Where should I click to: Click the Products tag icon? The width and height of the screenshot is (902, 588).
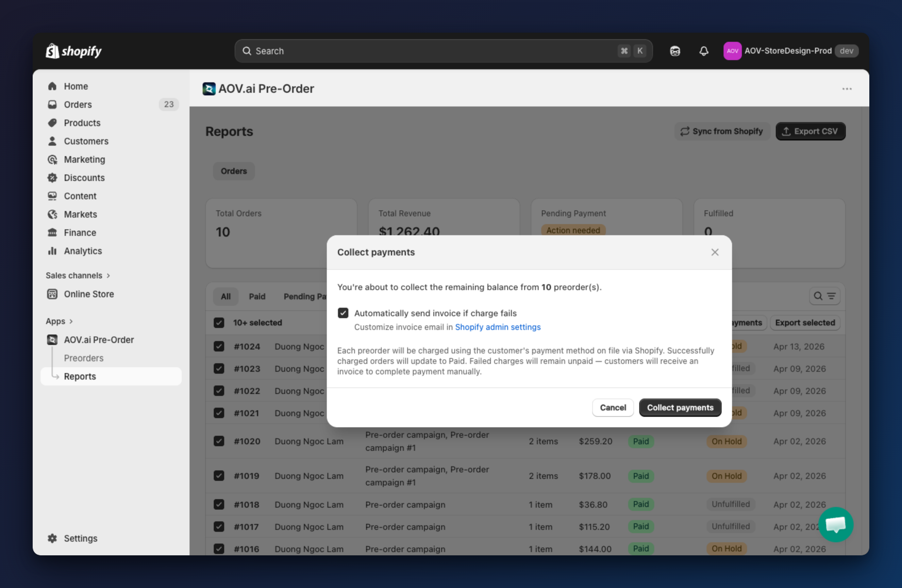pyautogui.click(x=52, y=123)
